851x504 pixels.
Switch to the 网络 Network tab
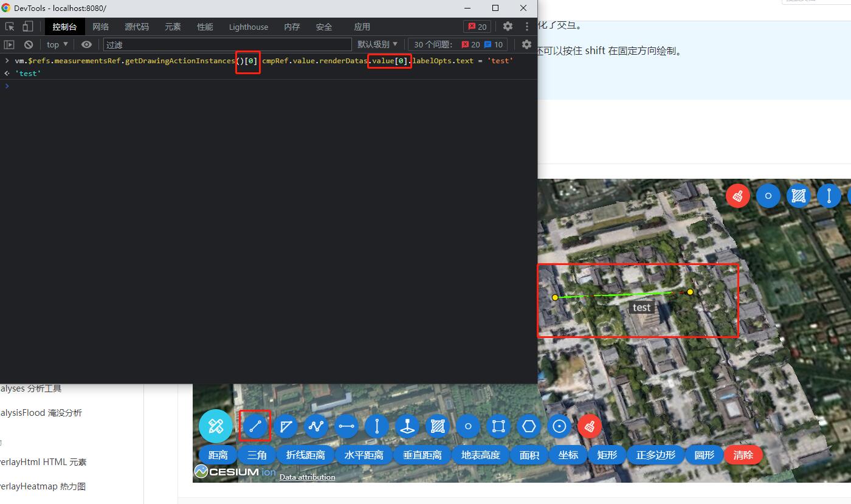coord(101,27)
